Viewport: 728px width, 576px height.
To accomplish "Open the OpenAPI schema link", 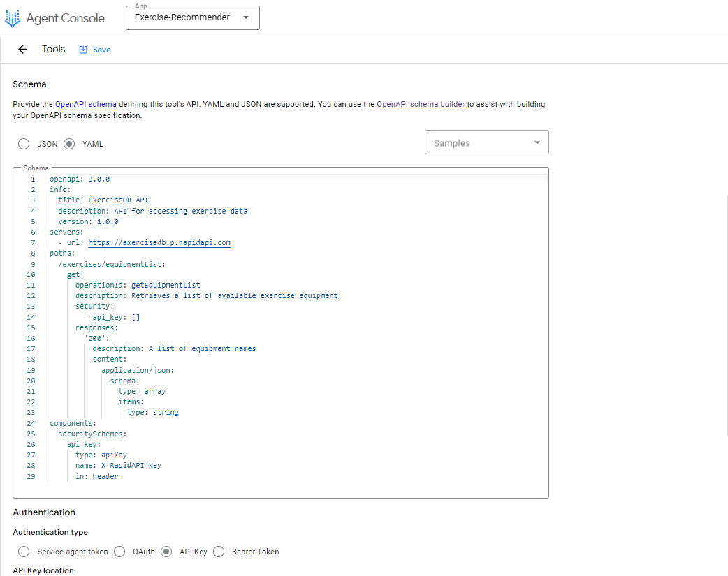I will [86, 104].
